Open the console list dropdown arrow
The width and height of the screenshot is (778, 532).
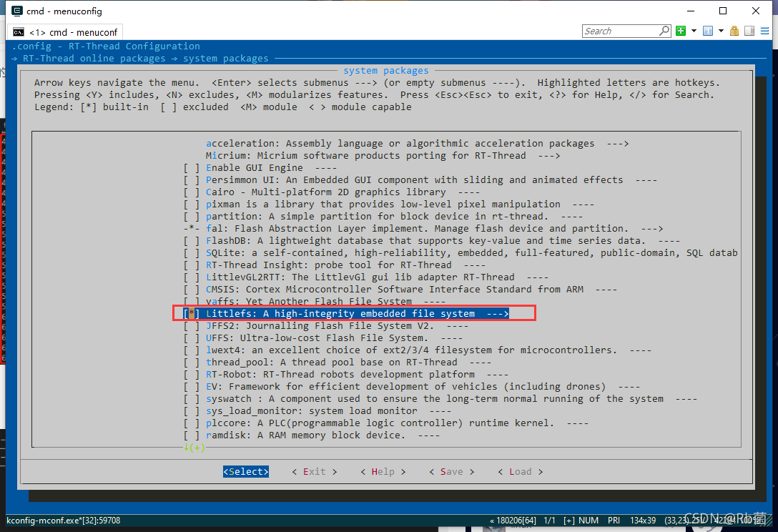721,31
